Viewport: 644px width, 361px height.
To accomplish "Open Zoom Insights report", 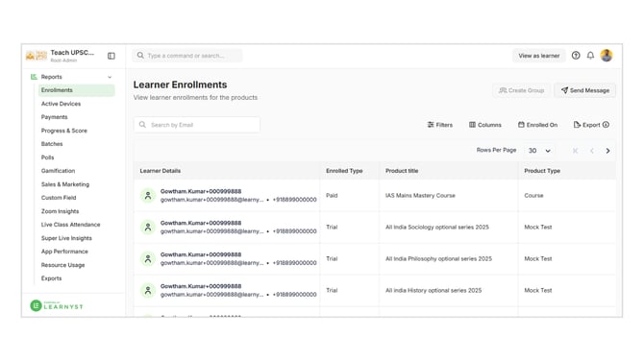I will click(60, 211).
